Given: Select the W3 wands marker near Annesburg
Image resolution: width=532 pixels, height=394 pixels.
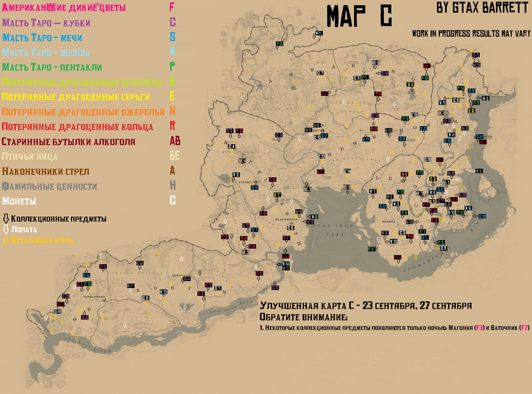Looking at the screenshot, I should pos(485,98).
